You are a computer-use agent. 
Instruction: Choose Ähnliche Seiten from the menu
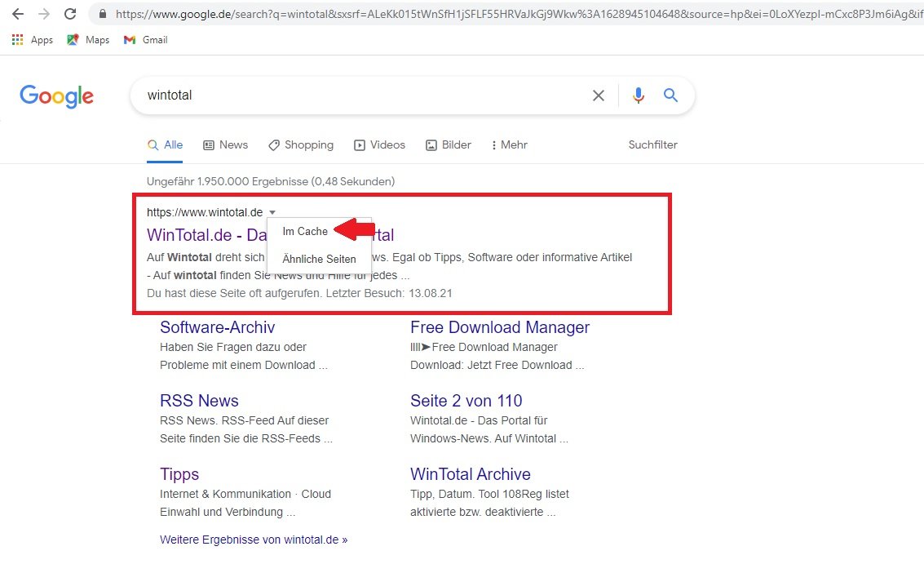(319, 259)
